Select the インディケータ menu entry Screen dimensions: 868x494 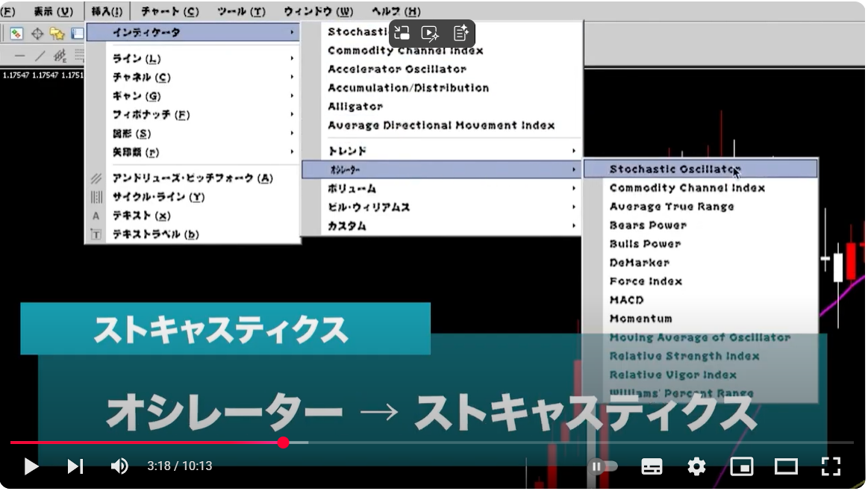click(194, 33)
